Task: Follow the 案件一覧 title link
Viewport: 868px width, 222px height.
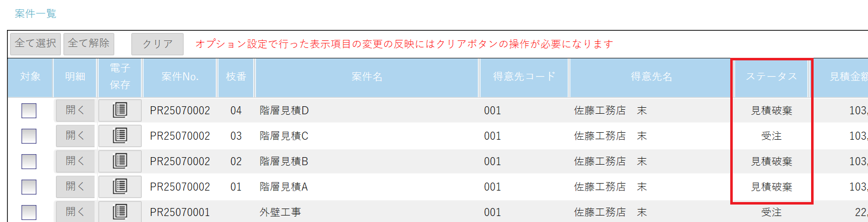Action: pyautogui.click(x=35, y=14)
